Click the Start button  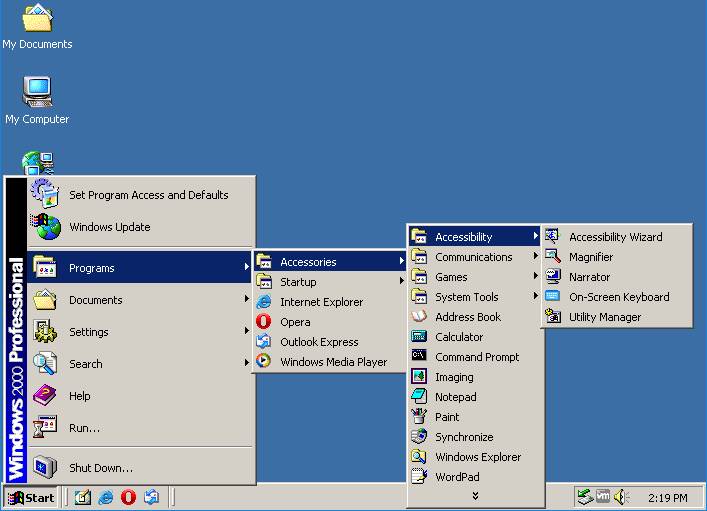[x=31, y=497]
